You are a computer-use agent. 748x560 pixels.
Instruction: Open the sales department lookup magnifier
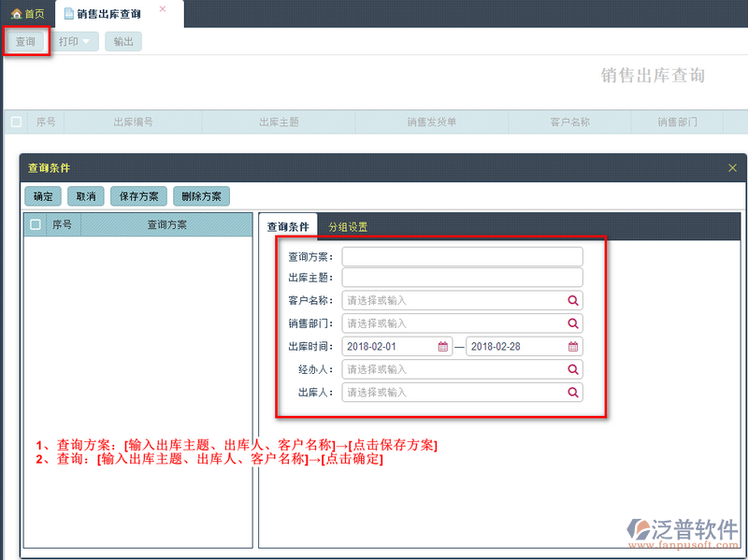pyautogui.click(x=572, y=323)
